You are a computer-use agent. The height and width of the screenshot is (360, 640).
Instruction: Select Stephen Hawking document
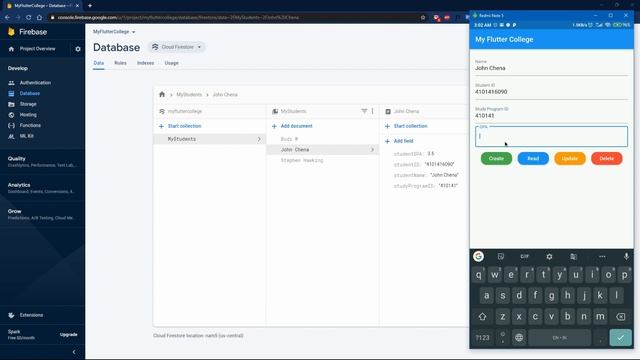click(x=302, y=160)
